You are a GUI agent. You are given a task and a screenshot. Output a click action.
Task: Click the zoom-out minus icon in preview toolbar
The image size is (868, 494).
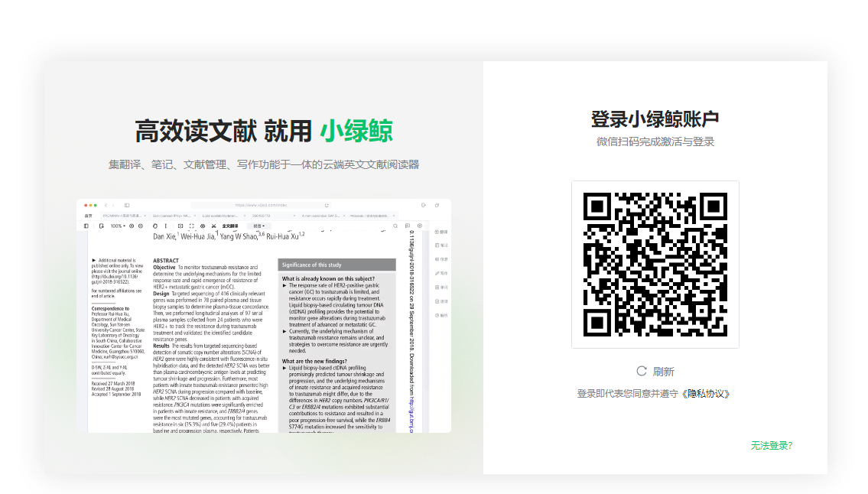pyautogui.click(x=141, y=226)
